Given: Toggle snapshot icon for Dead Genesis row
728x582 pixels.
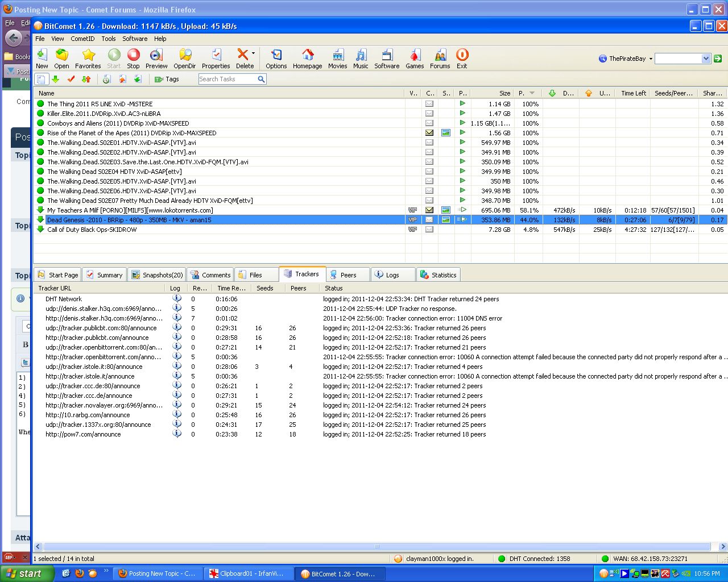Looking at the screenshot, I should point(446,220).
